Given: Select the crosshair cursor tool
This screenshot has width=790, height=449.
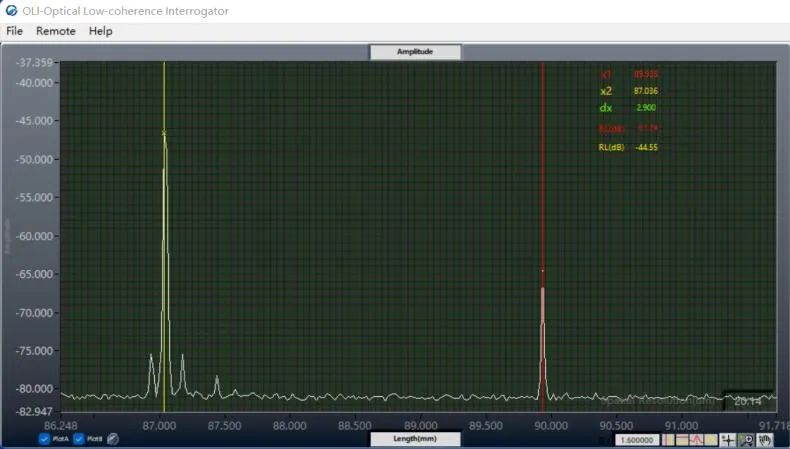Looking at the screenshot, I should click(x=728, y=440).
